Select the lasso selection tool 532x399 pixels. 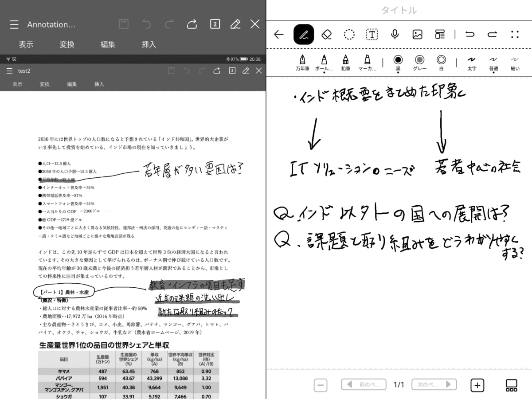click(349, 34)
